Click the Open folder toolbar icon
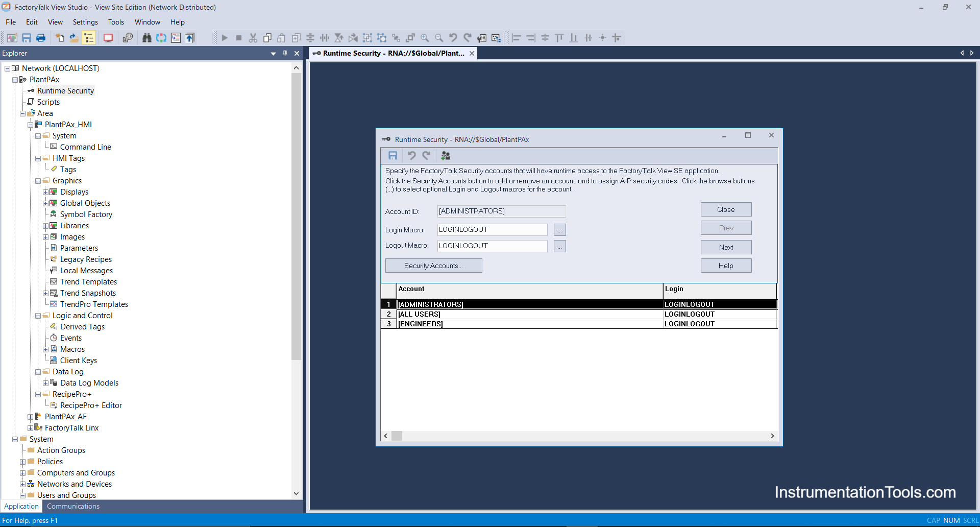The width and height of the screenshot is (980, 527). pyautogui.click(x=74, y=38)
